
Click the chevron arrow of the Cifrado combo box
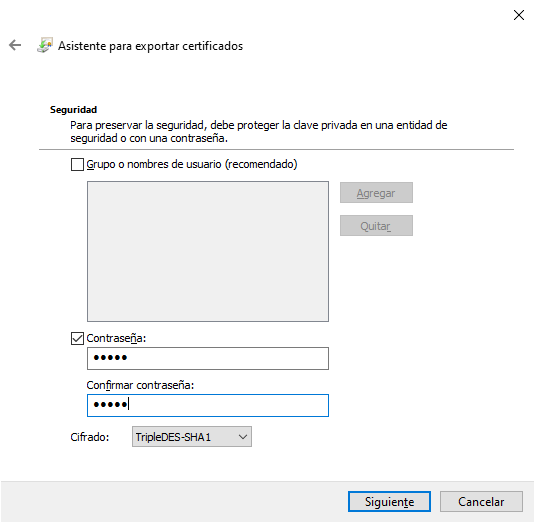(x=243, y=437)
